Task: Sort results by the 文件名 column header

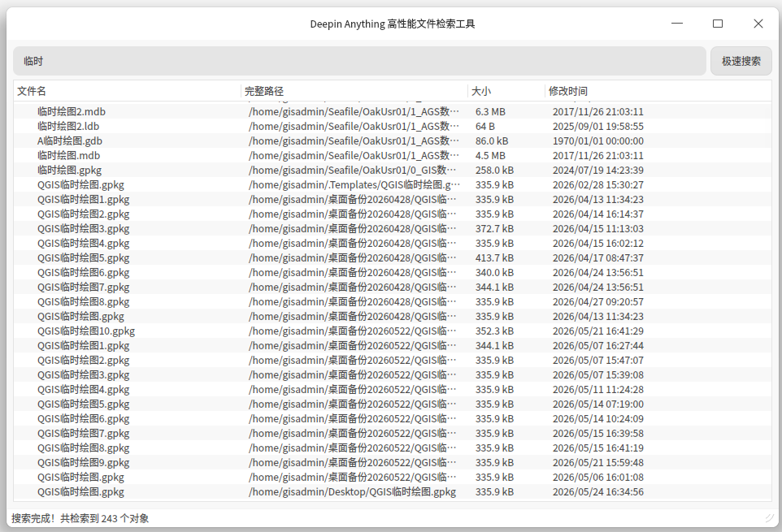Action: click(x=32, y=91)
